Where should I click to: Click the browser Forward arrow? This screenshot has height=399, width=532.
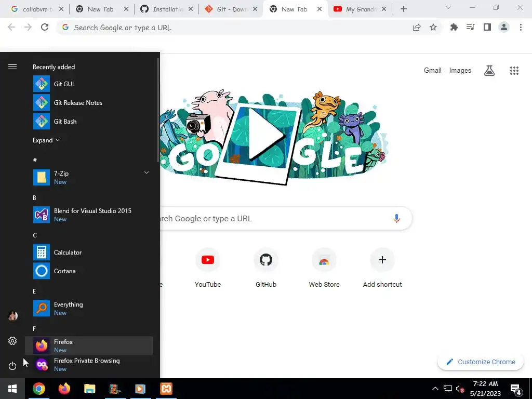point(28,27)
